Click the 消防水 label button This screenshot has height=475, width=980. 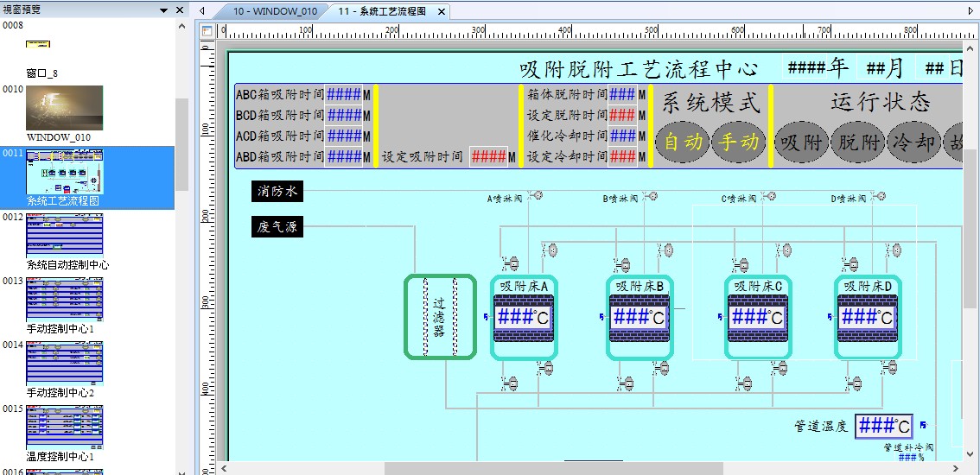tap(277, 191)
